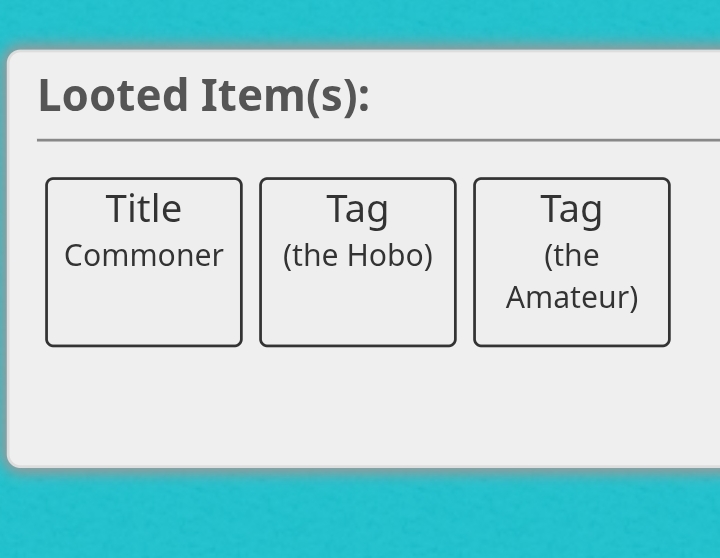This screenshot has height=558, width=720.
Task: Click the word 'Amateur)' in third card
Action: [572, 298]
